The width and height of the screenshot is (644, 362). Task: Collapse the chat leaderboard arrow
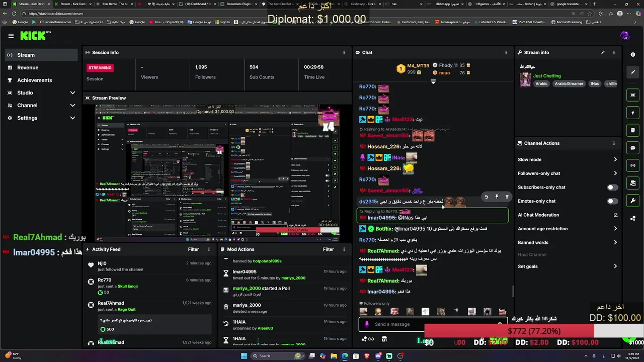(433, 81)
